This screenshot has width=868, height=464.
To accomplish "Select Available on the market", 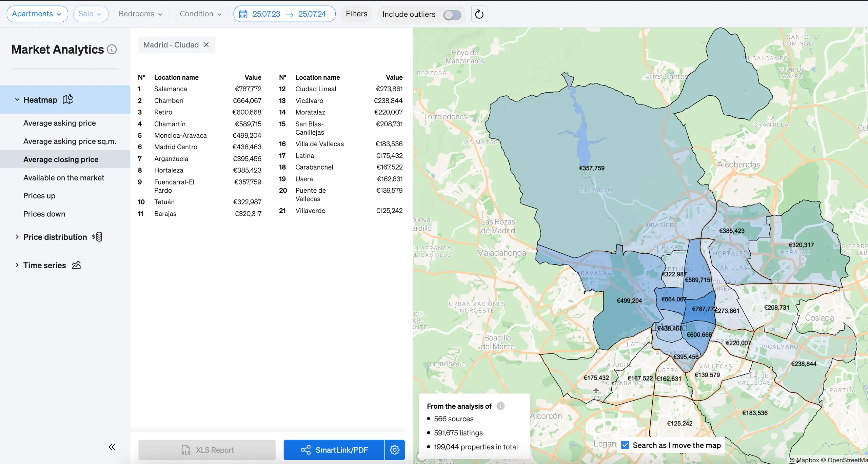I will [x=64, y=178].
